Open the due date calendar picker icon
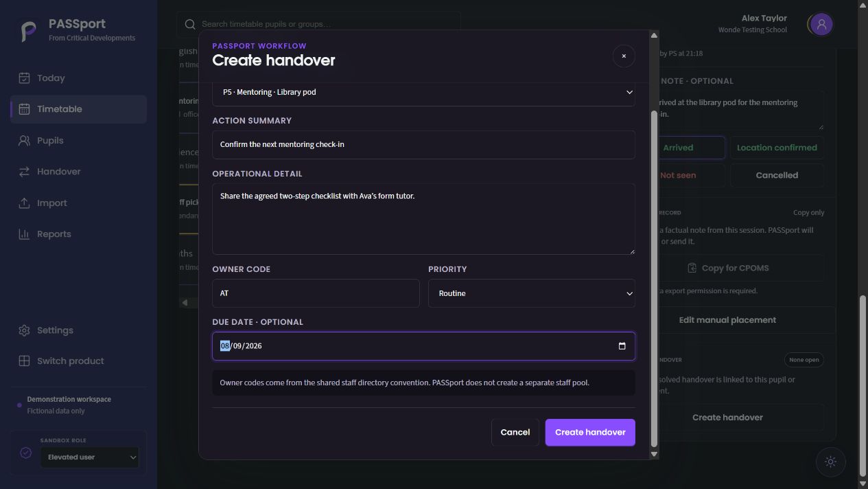This screenshot has width=868, height=489. 622,346
